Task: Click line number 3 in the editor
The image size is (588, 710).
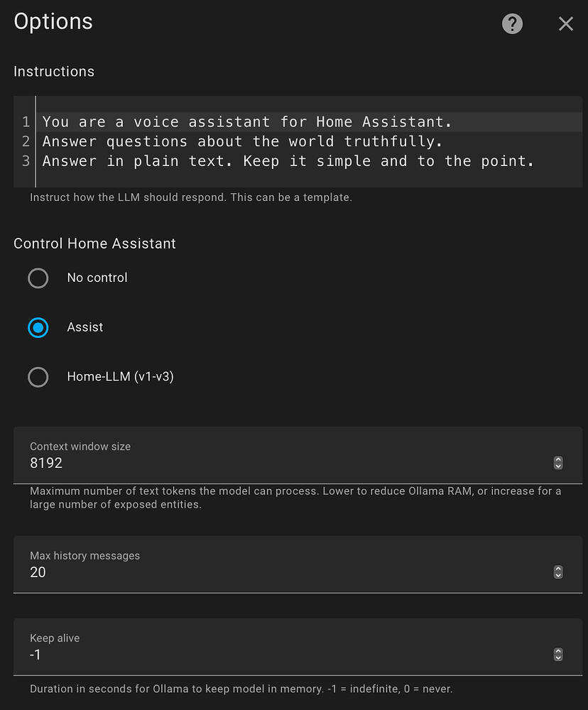Action: [x=25, y=161]
